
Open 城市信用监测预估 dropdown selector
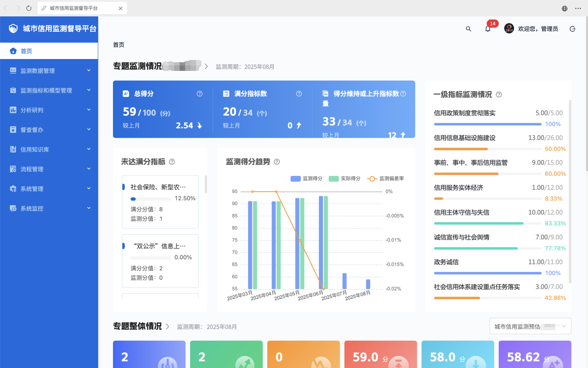tap(530, 326)
